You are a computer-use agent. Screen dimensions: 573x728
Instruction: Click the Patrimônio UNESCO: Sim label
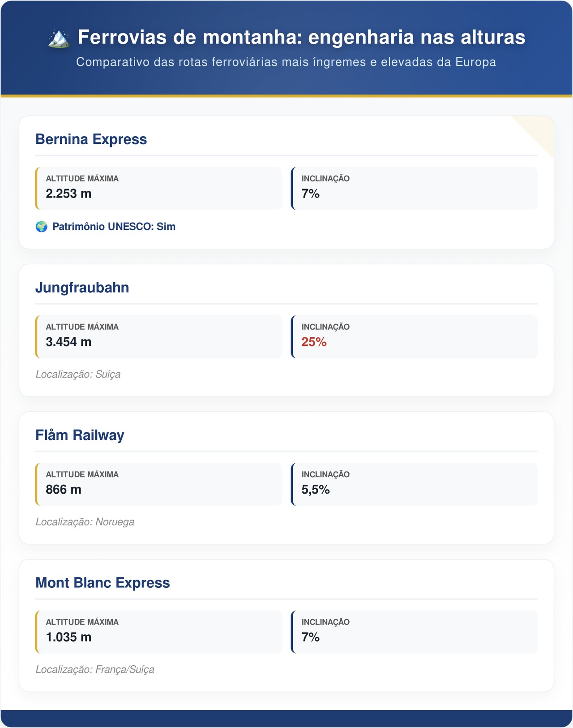(x=114, y=227)
